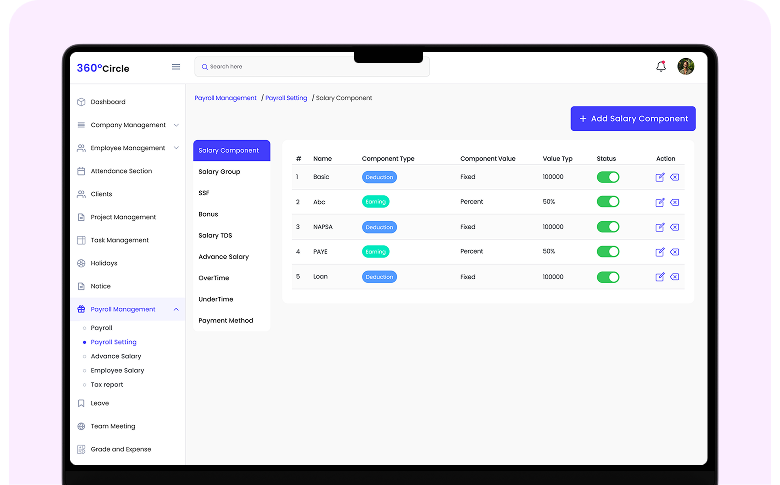Open Tax report in sidebar submenu
Screen dimensions: 780x485
coord(107,384)
